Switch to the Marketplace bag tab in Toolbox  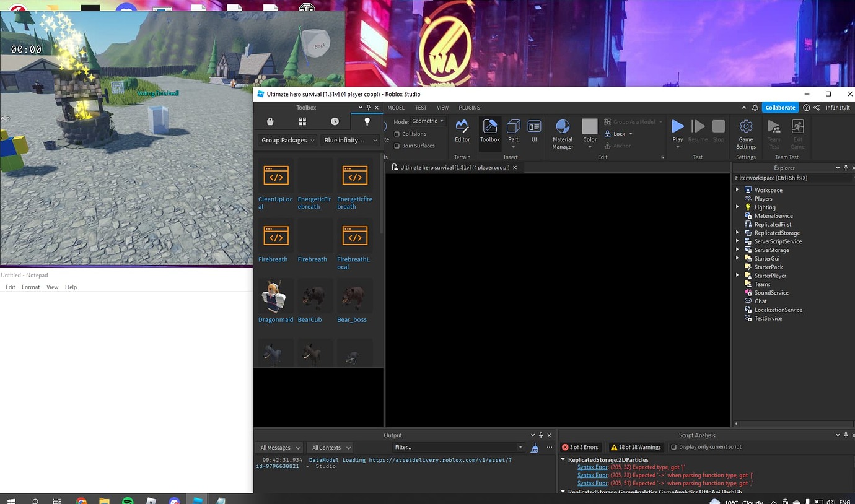click(x=270, y=121)
